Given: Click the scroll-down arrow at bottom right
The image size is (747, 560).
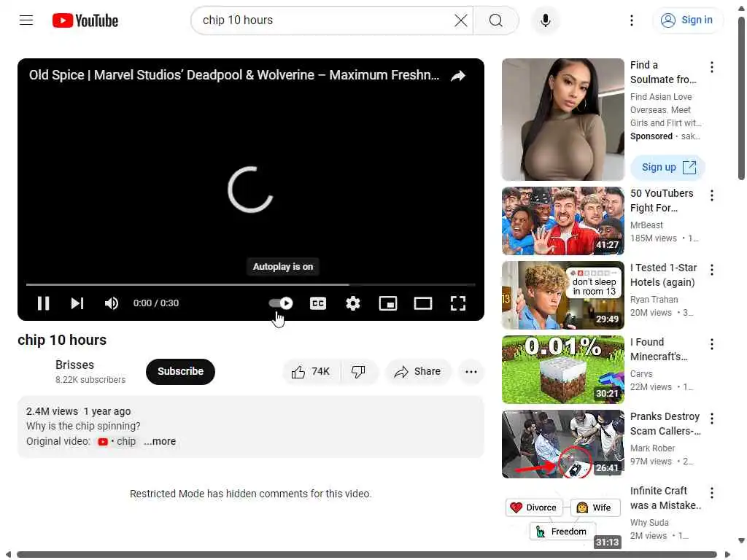Looking at the screenshot, I should [x=741, y=540].
